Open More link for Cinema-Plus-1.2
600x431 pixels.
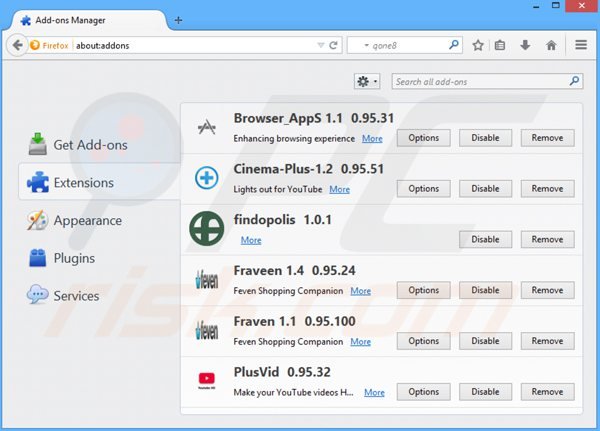coord(339,189)
